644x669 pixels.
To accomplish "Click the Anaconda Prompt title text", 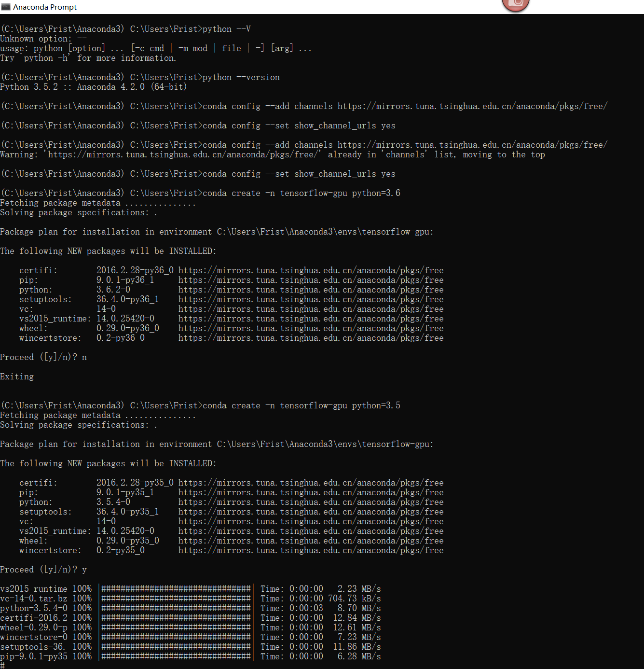I will (x=45, y=7).
